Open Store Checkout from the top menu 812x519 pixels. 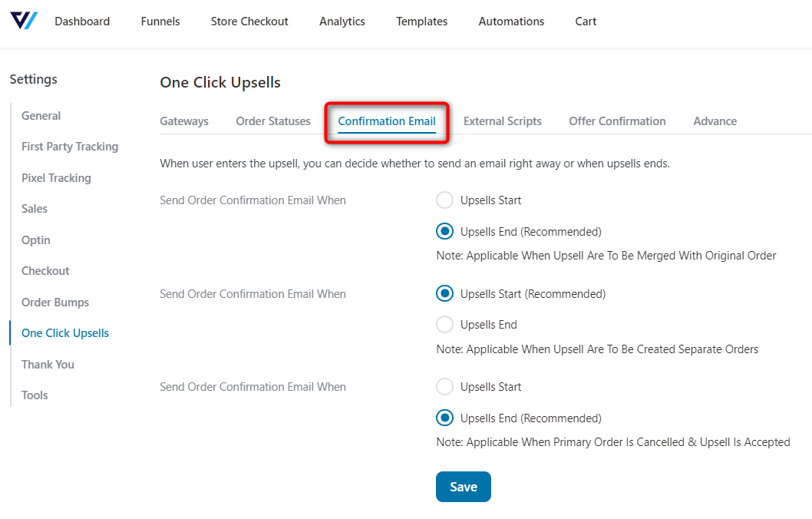(x=249, y=21)
